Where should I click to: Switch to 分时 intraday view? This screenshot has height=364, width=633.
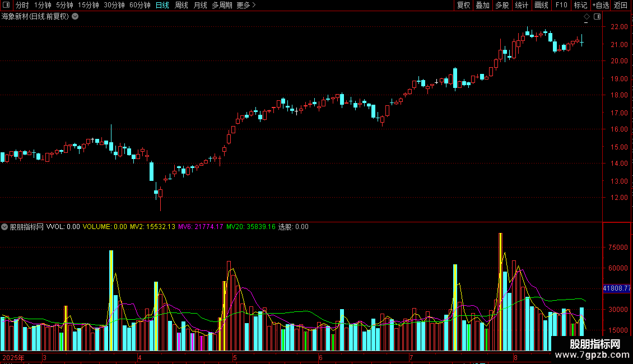pyautogui.click(x=22, y=5)
